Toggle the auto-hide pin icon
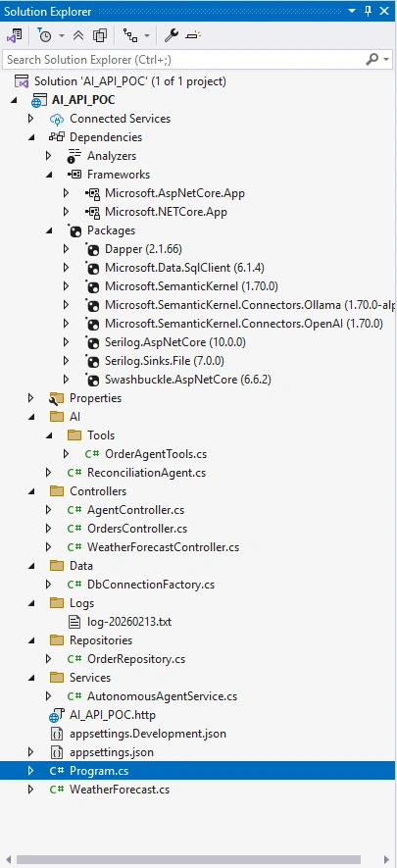 pyautogui.click(x=369, y=11)
